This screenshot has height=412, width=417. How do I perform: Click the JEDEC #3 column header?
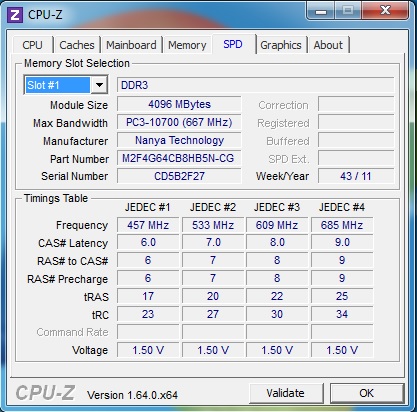[x=277, y=207]
